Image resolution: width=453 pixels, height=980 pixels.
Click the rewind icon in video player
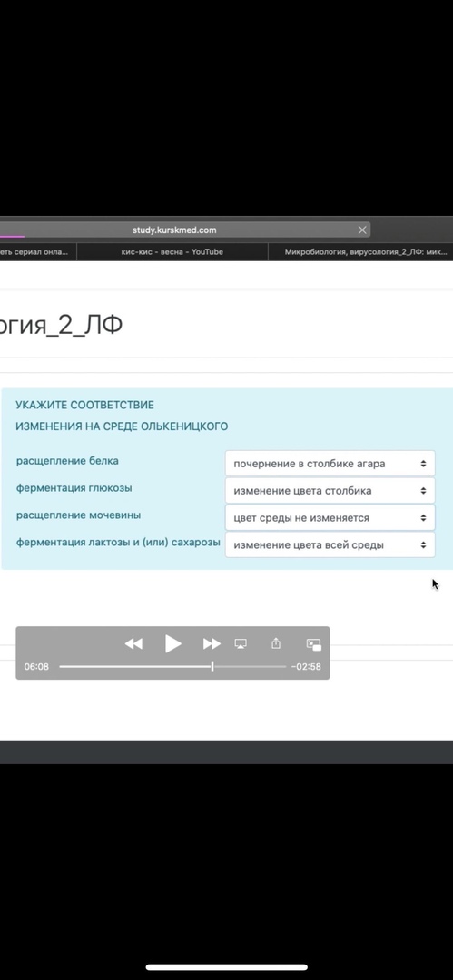[x=133, y=643]
